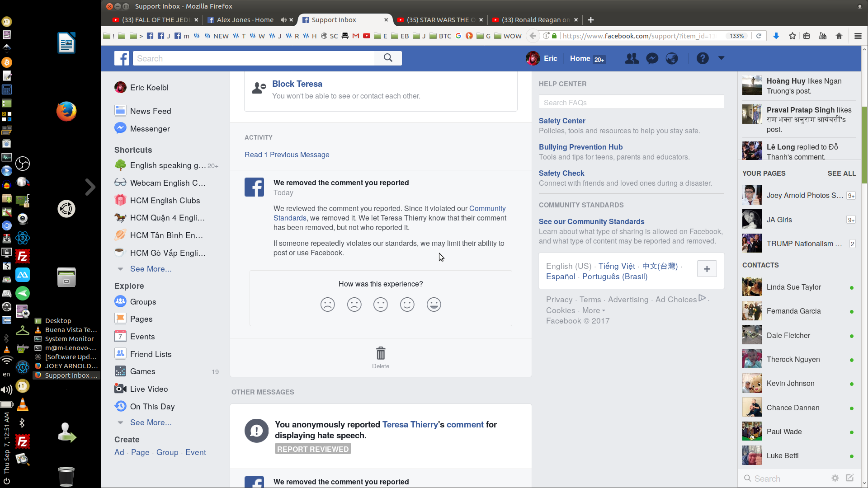Viewport: 868px width, 488px height.
Task: Open Live Video in Explore
Action: pyautogui.click(x=149, y=389)
